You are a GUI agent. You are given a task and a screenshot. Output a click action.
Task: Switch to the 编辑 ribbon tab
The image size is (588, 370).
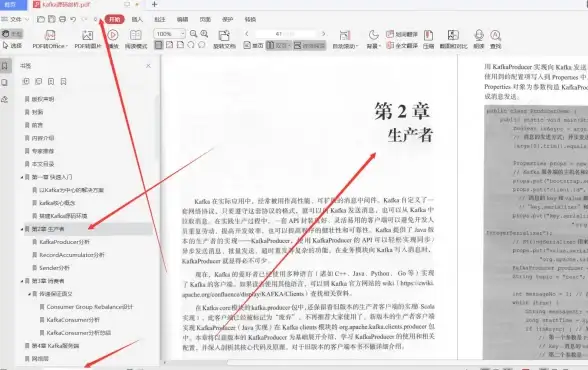click(182, 19)
